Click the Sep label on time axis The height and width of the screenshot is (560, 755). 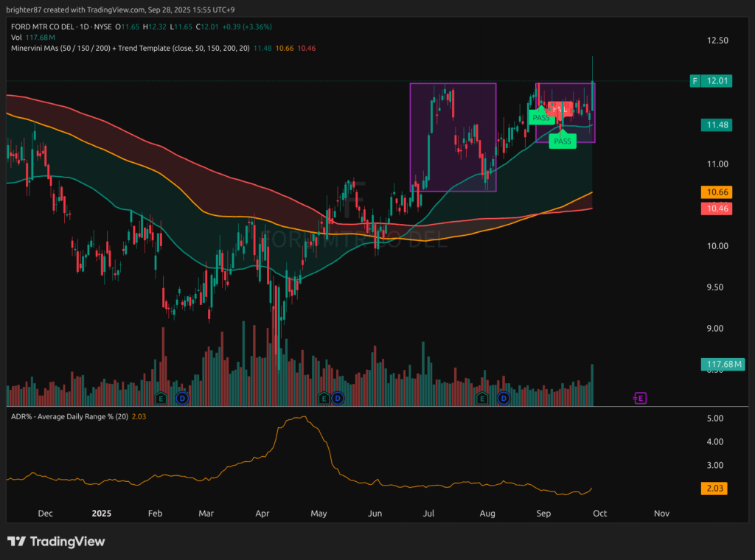[543, 514]
